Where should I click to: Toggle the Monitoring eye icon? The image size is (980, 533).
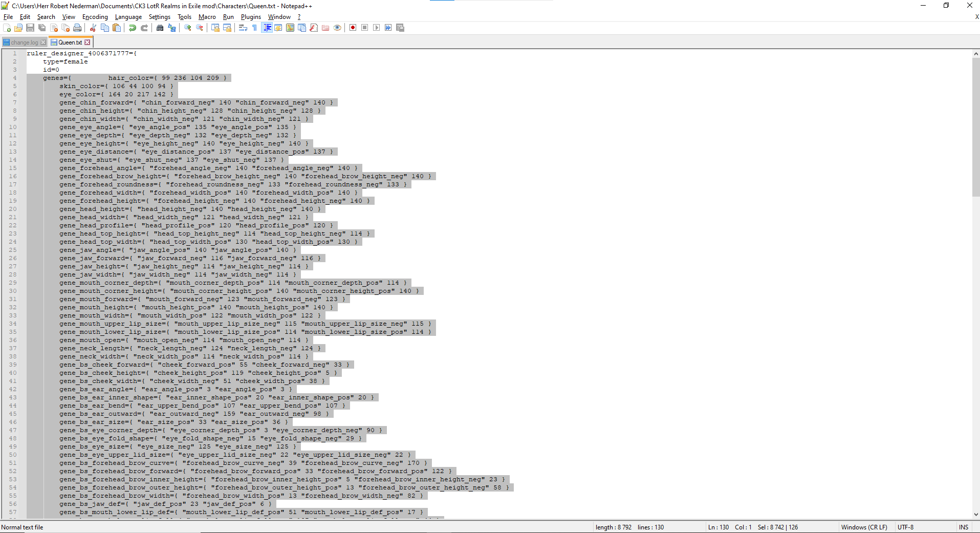(337, 28)
